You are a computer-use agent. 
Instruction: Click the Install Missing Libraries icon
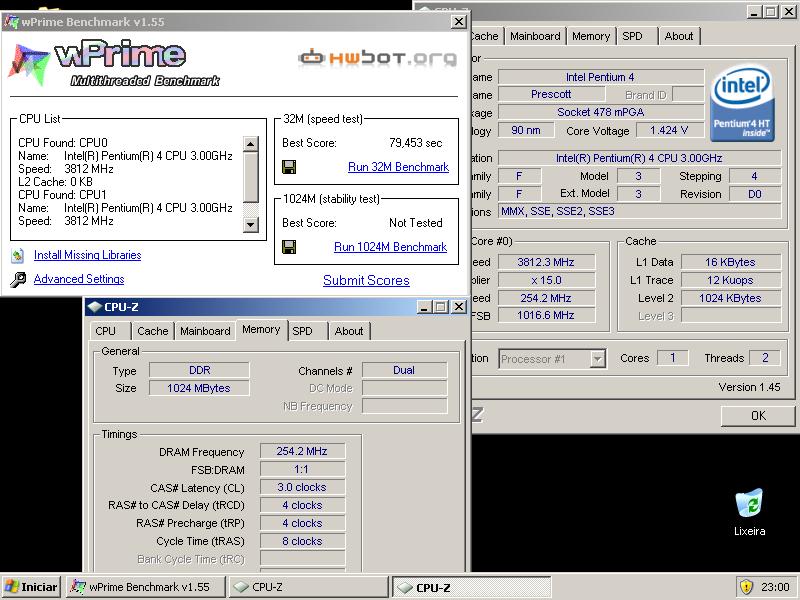(x=18, y=255)
